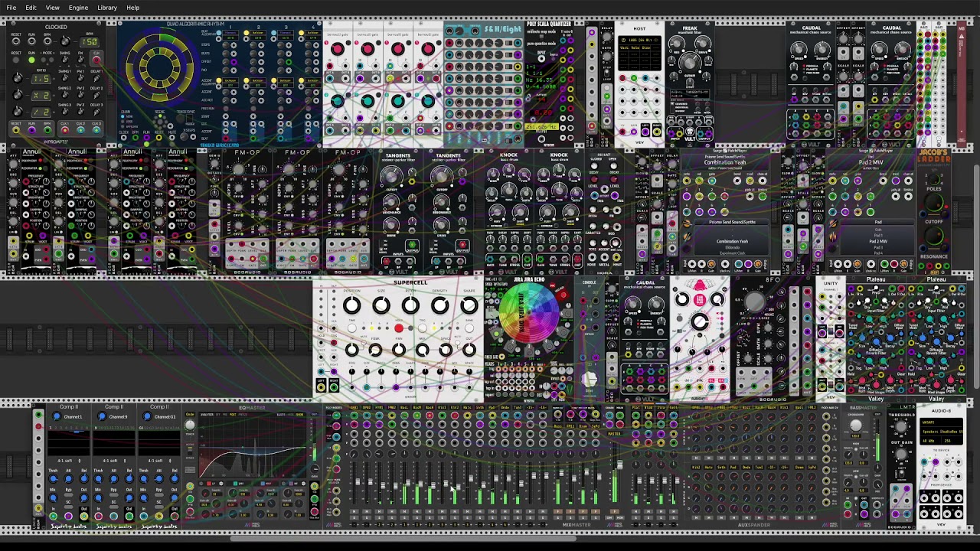The image size is (980, 551).
Task: Click the red CLK output jack on Clocked
Action: coord(97,60)
